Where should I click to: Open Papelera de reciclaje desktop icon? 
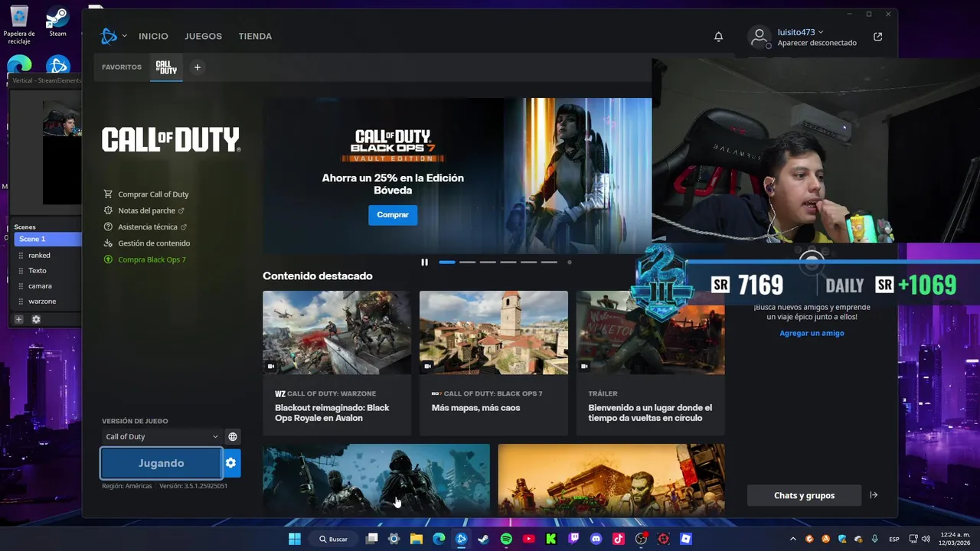pyautogui.click(x=19, y=25)
